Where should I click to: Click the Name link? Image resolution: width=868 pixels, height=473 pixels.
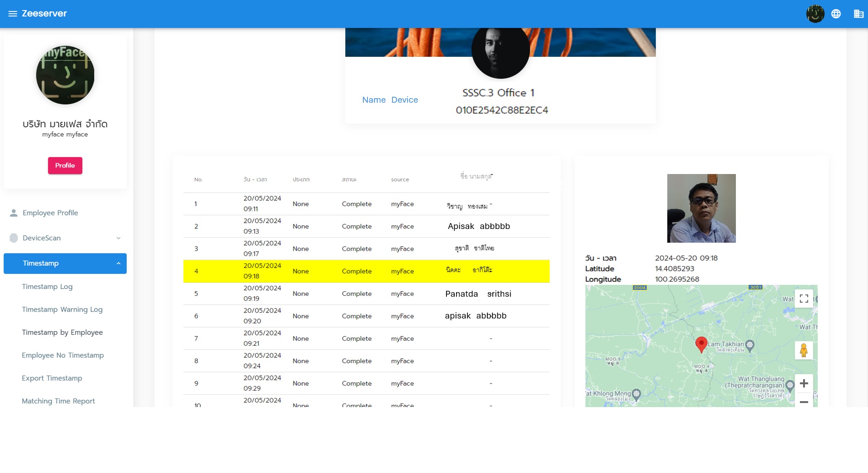[374, 100]
